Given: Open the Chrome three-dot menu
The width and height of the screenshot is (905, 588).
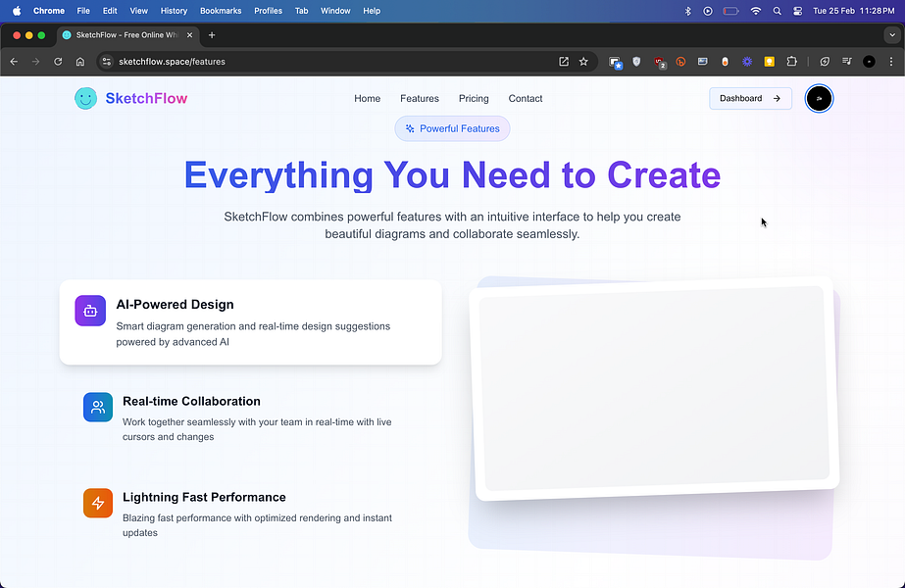Looking at the screenshot, I should [x=891, y=62].
